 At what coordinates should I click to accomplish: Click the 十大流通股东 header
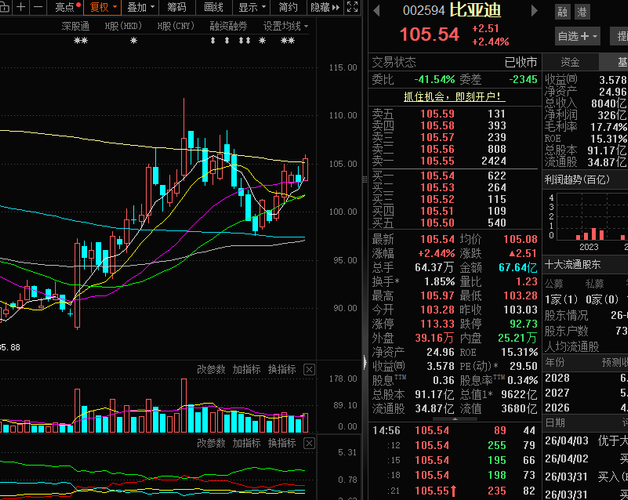coord(573,264)
